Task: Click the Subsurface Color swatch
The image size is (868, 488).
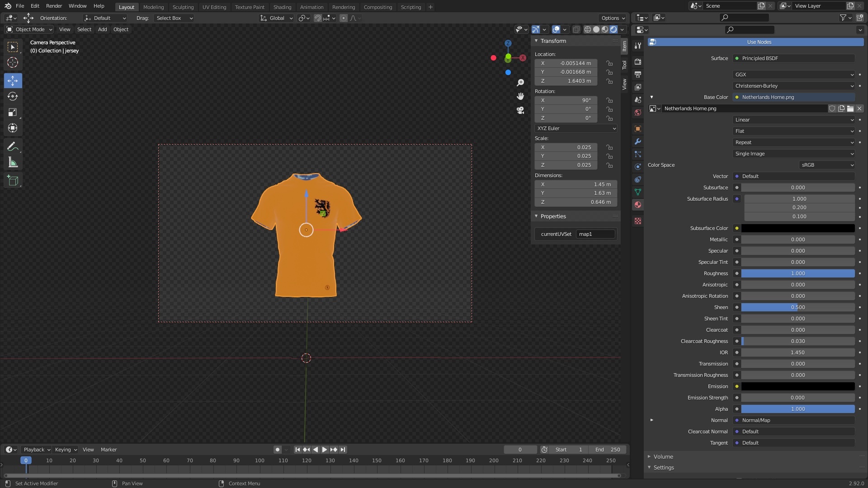Action: (798, 228)
